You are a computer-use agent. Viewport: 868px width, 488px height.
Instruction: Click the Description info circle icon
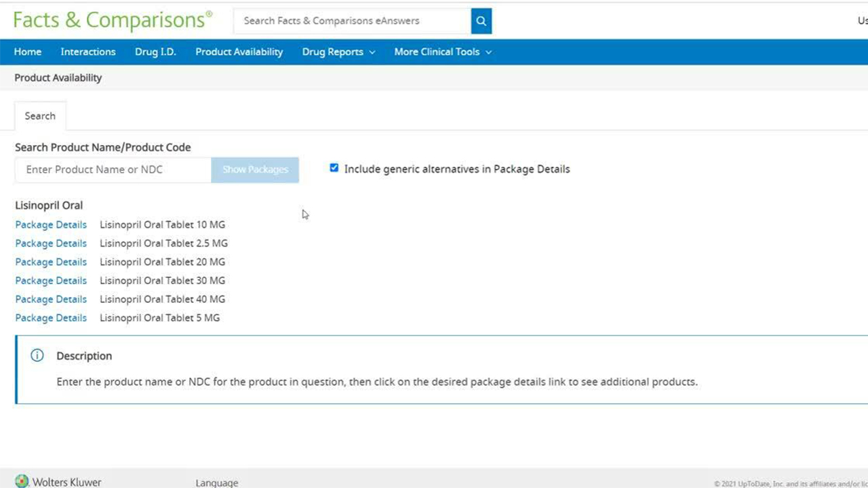(37, 356)
